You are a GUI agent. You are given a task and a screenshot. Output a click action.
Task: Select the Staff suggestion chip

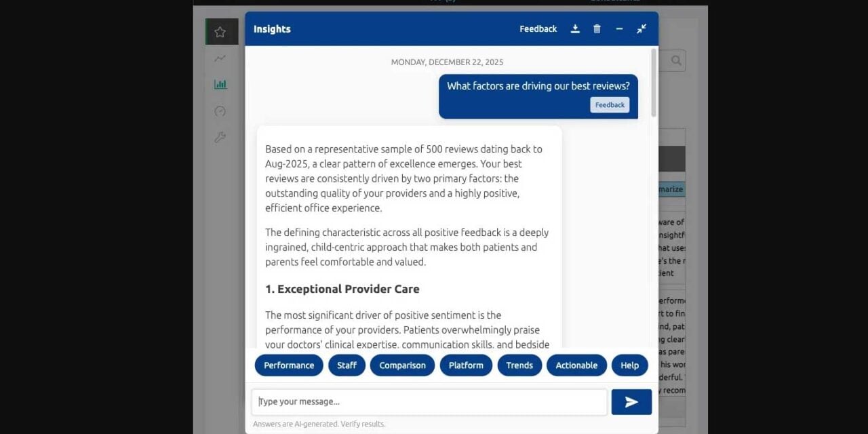[x=347, y=366]
